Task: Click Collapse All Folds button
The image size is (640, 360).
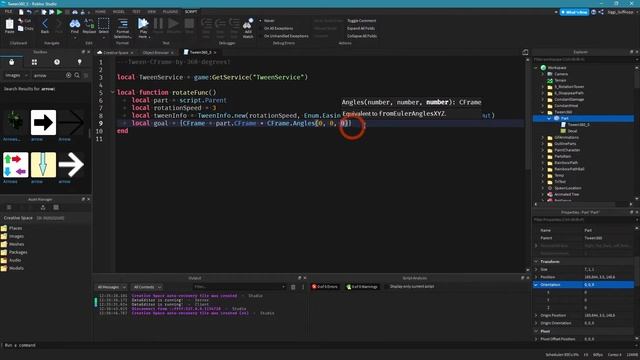Action: pos(362,36)
